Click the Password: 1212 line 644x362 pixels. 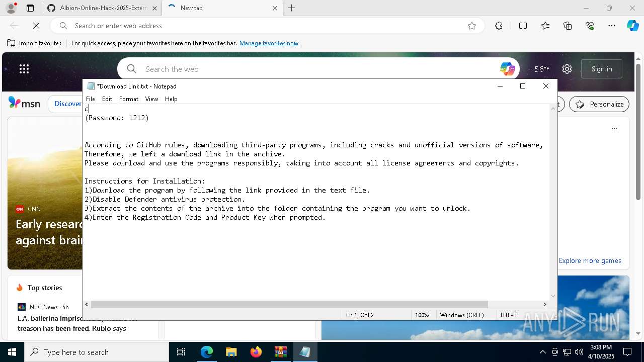pos(117,118)
